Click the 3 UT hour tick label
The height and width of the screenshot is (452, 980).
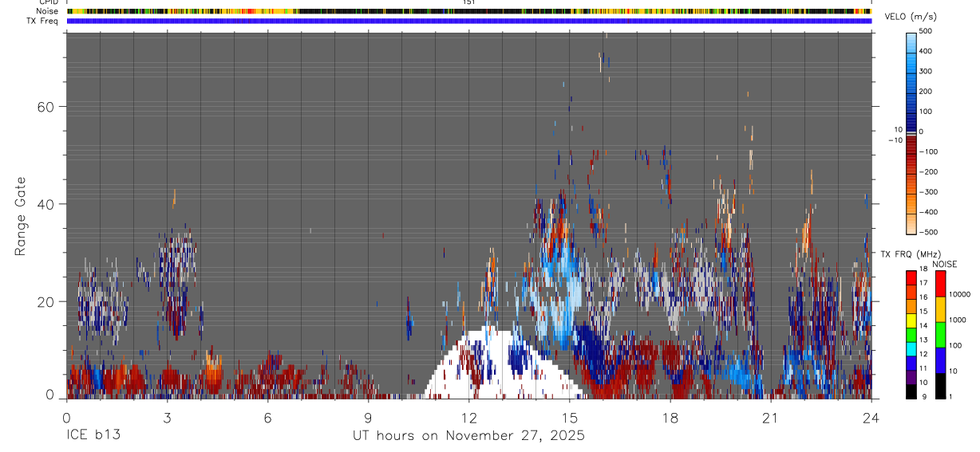(168, 417)
